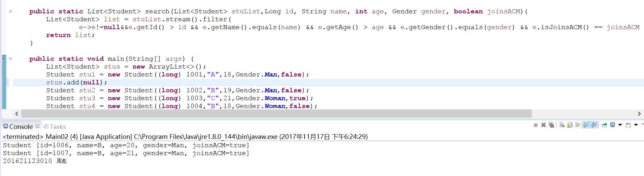Click the editor horizontal scrollbar thumb
The width and height of the screenshot is (644, 176).
point(276,114)
